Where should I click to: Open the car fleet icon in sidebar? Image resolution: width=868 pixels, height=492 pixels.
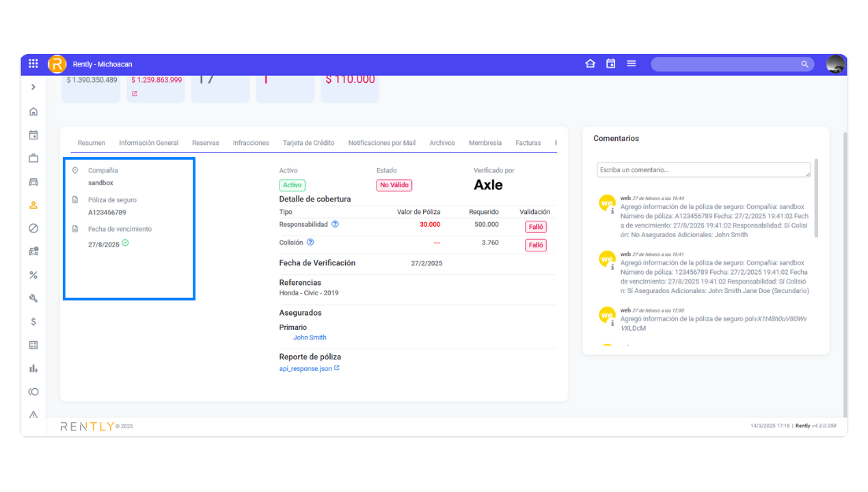pyautogui.click(x=33, y=182)
